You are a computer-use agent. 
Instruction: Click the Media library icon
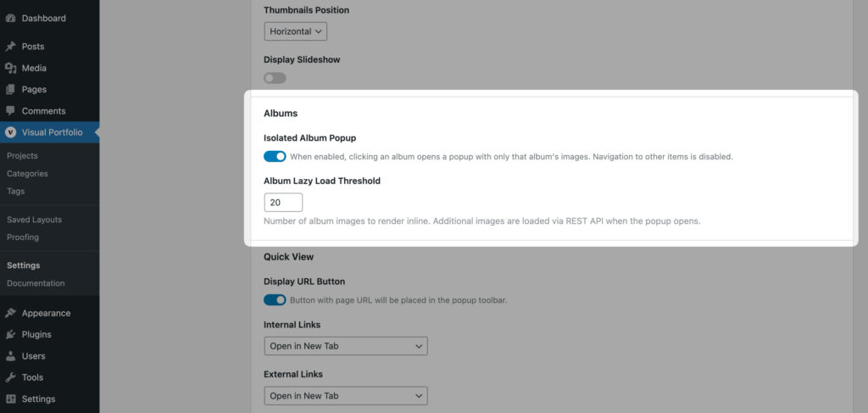[x=11, y=68]
